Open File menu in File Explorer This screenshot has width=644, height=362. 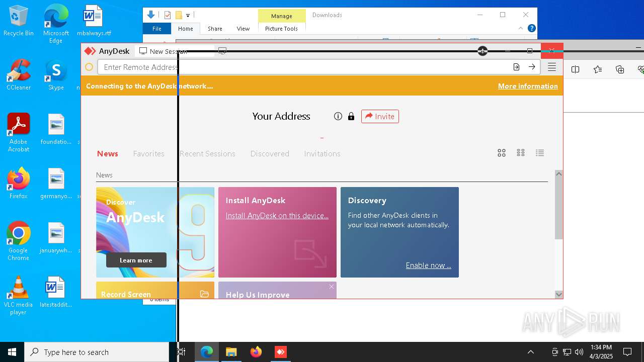point(157,29)
